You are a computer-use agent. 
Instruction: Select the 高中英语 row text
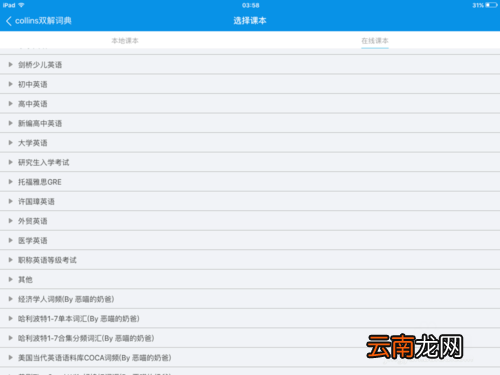point(33,104)
